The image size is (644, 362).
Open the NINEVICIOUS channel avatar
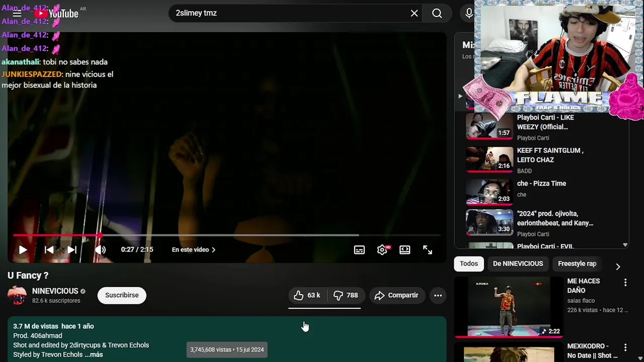click(x=17, y=295)
